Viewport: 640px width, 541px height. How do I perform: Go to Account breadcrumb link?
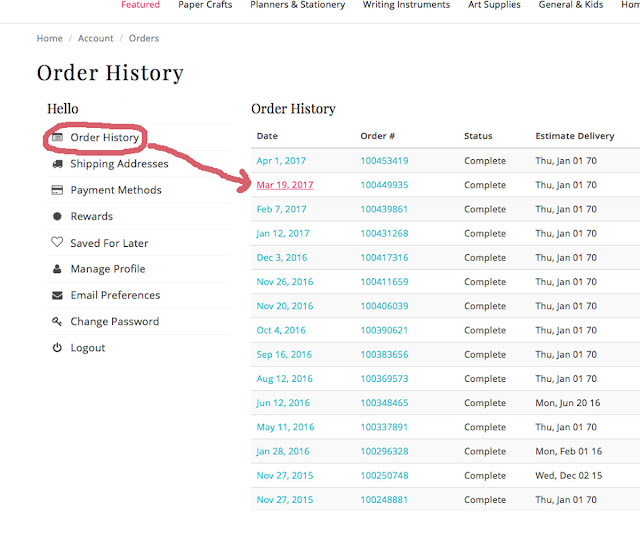96,38
